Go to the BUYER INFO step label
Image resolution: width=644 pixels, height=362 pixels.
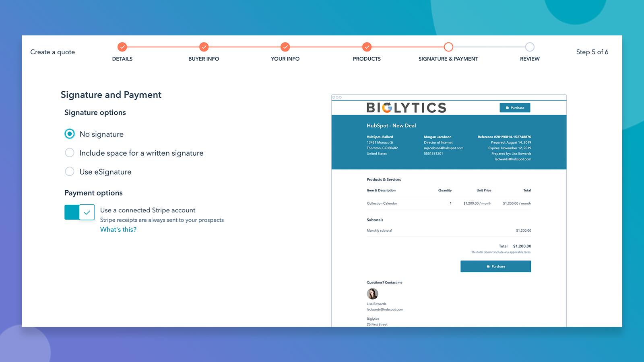coord(204,59)
